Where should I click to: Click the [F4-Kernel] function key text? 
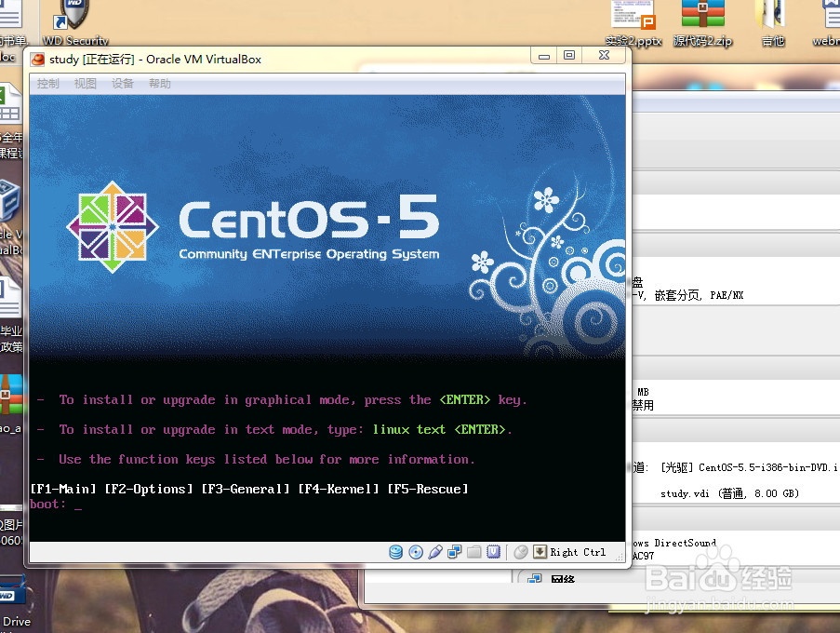(x=338, y=489)
